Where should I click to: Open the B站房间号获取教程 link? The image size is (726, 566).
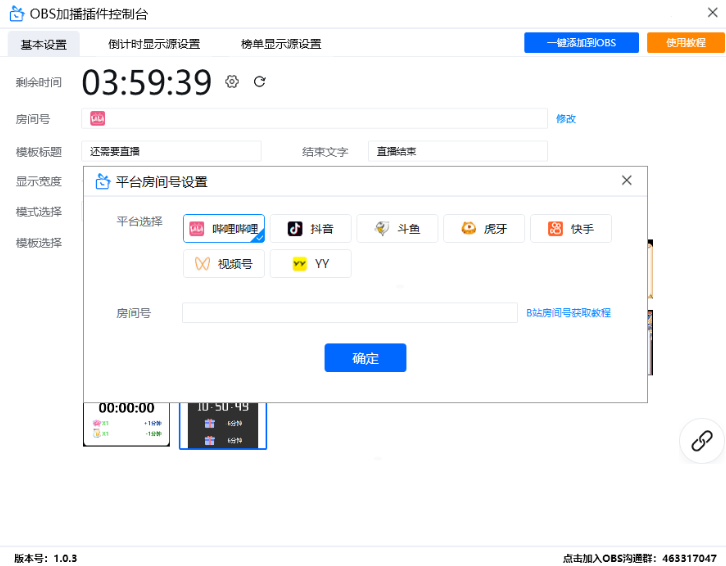[x=568, y=313]
